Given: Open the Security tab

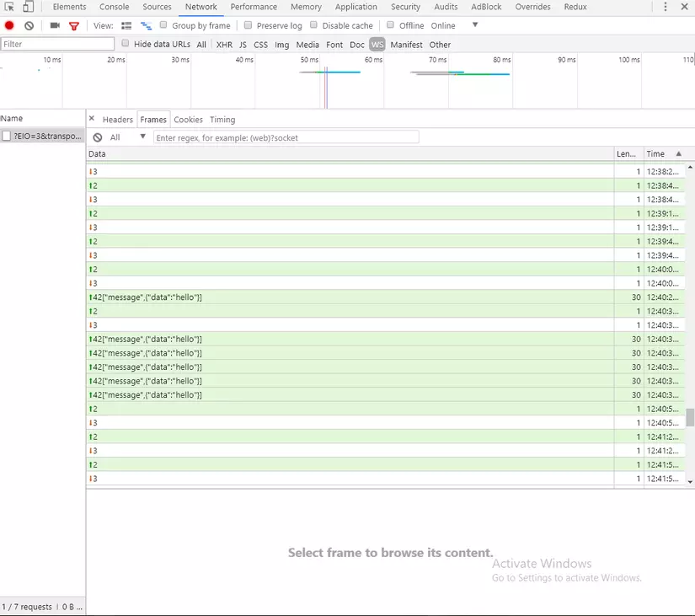Looking at the screenshot, I should [x=405, y=7].
